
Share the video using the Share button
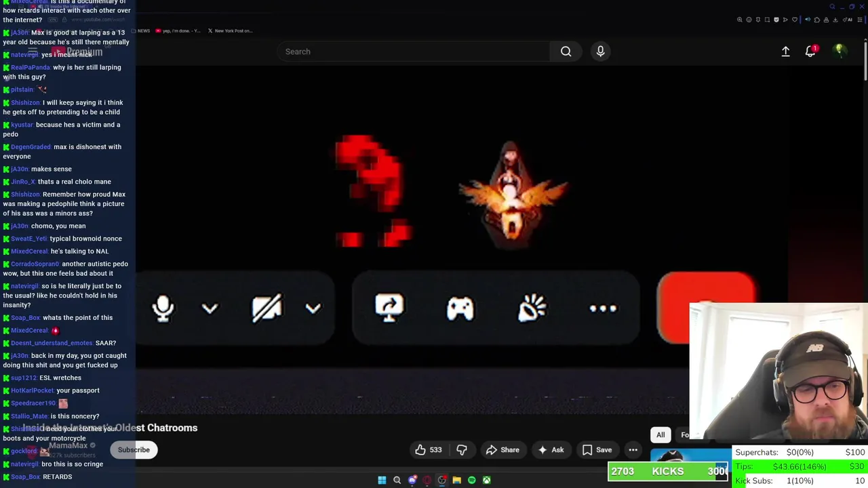click(x=502, y=449)
